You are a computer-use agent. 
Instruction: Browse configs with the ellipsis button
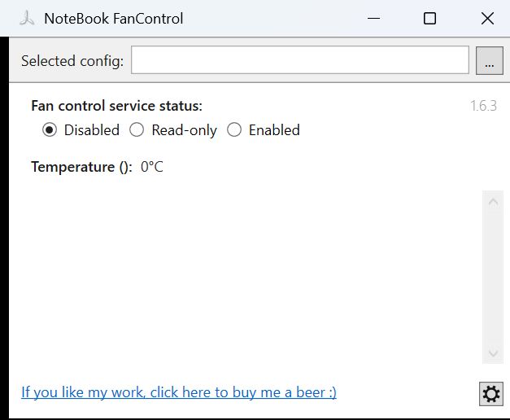tap(489, 61)
